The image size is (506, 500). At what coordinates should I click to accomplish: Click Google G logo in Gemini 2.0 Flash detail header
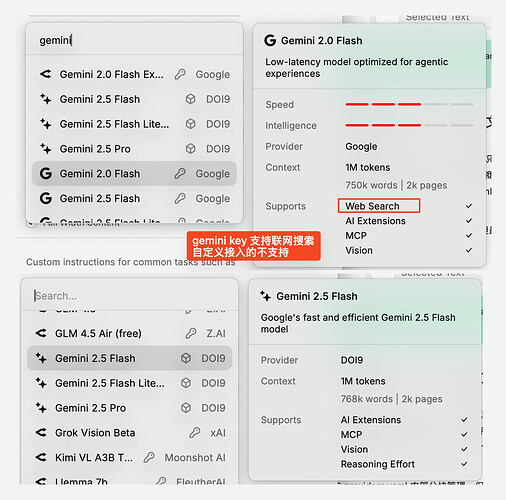[x=270, y=40]
